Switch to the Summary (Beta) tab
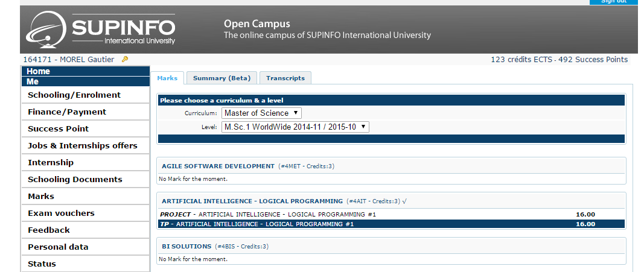 point(222,78)
